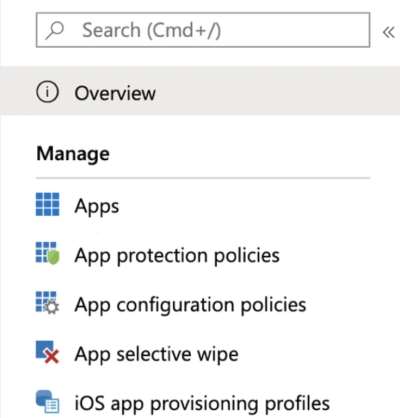This screenshot has width=400, height=418.
Task: Open the Overview menu item
Action: (x=200, y=91)
